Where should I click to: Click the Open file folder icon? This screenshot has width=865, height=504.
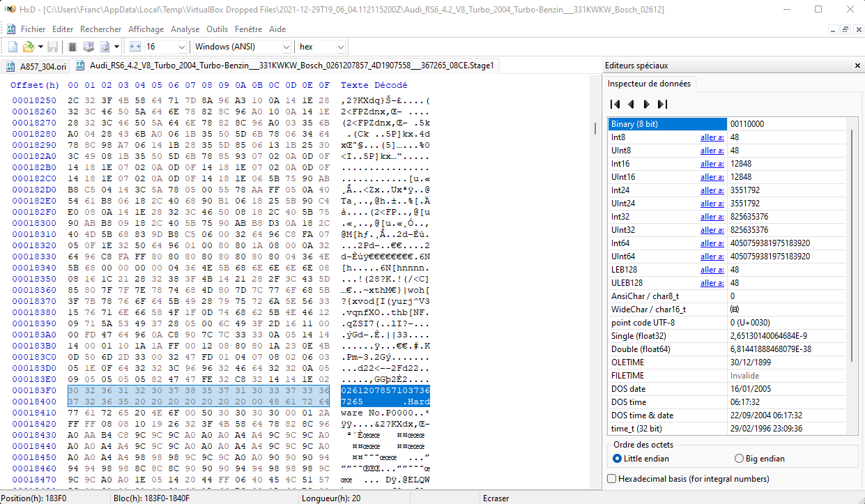[x=29, y=47]
